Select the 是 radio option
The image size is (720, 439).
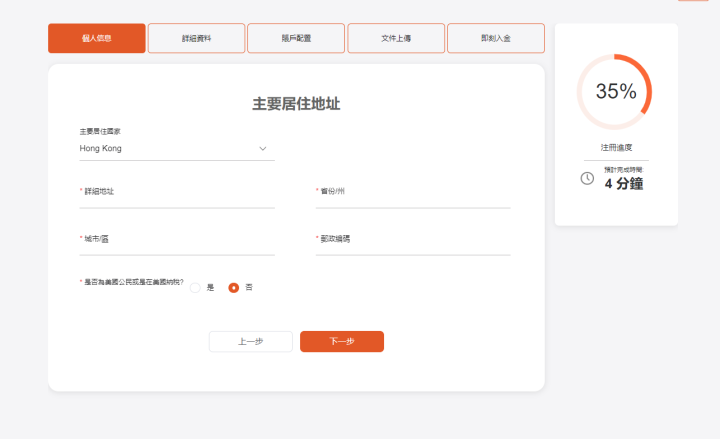pyautogui.click(x=196, y=288)
